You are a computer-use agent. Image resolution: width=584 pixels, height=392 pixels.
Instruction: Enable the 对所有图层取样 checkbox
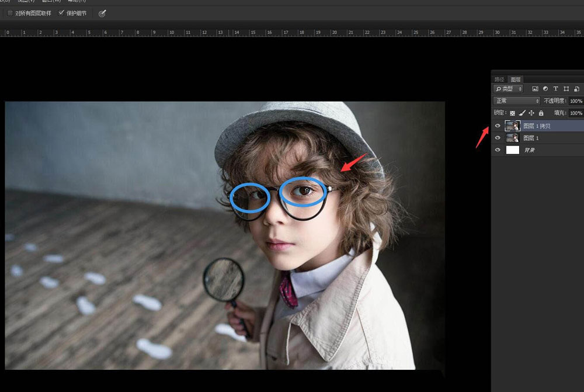pos(11,13)
